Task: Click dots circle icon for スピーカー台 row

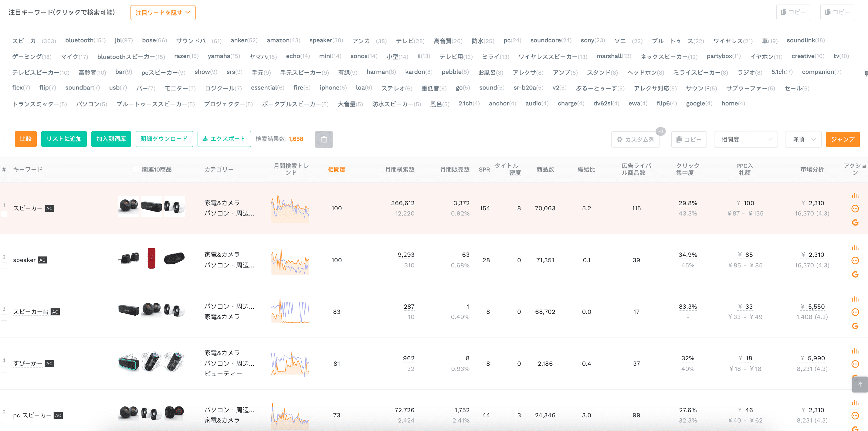Action: [x=855, y=312]
